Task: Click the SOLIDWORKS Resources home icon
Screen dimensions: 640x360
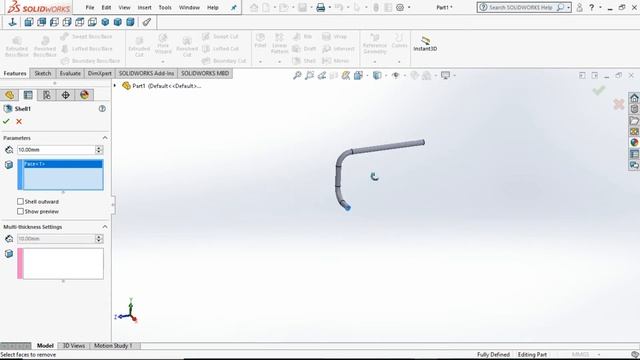Action: pyautogui.click(x=634, y=98)
